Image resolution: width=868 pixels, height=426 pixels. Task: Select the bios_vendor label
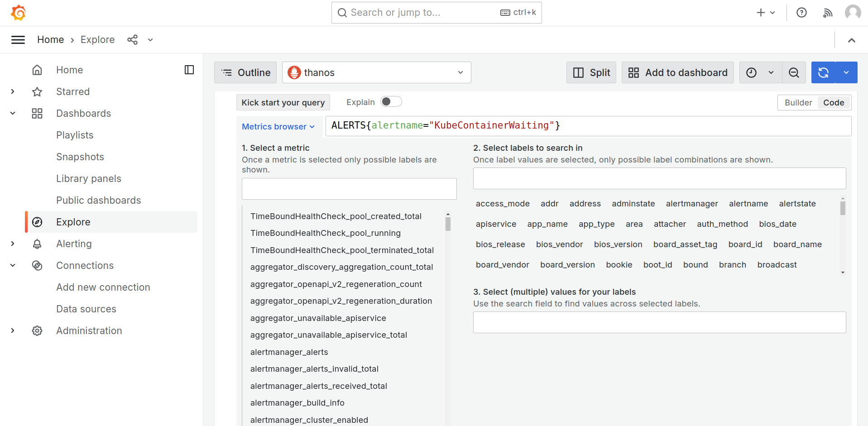tap(559, 244)
